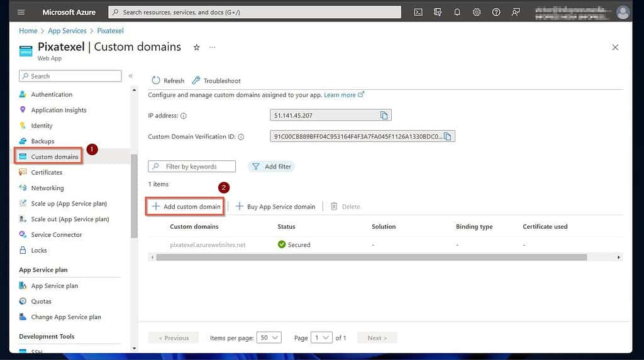The height and width of the screenshot is (360, 644).
Task: Click the table's horizontal scrollbar
Action: tap(371, 258)
